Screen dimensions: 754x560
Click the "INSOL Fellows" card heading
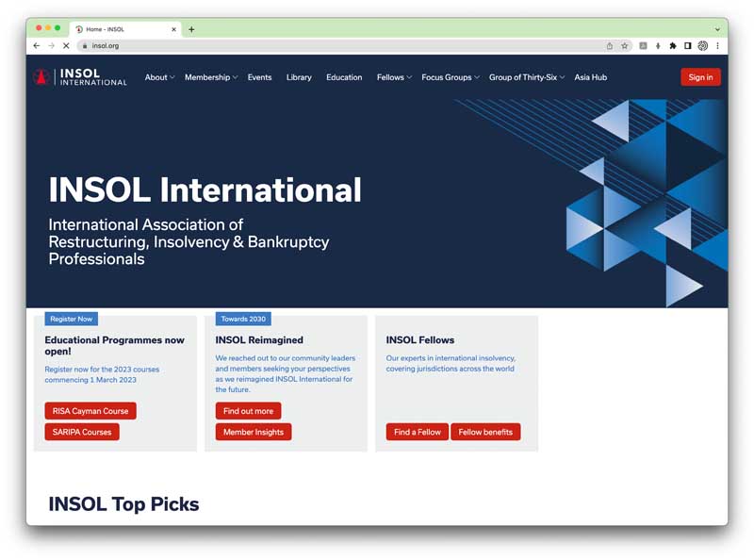(420, 340)
